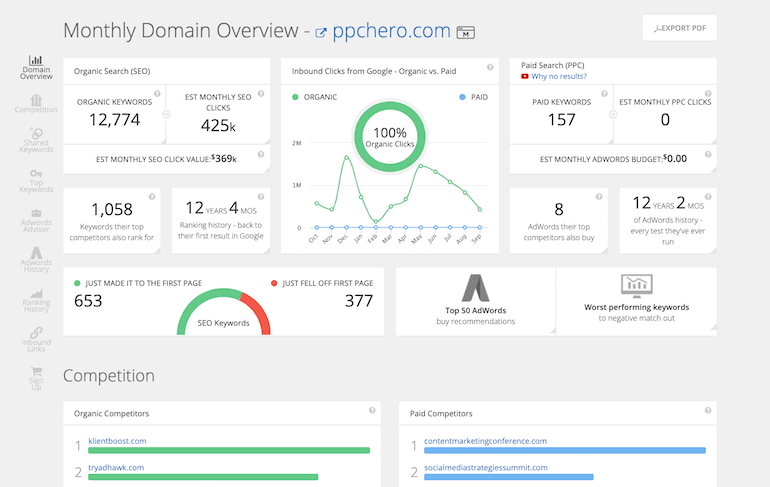Open Adwords History sidebar item
Image resolution: width=770 pixels, height=487 pixels.
[36, 260]
